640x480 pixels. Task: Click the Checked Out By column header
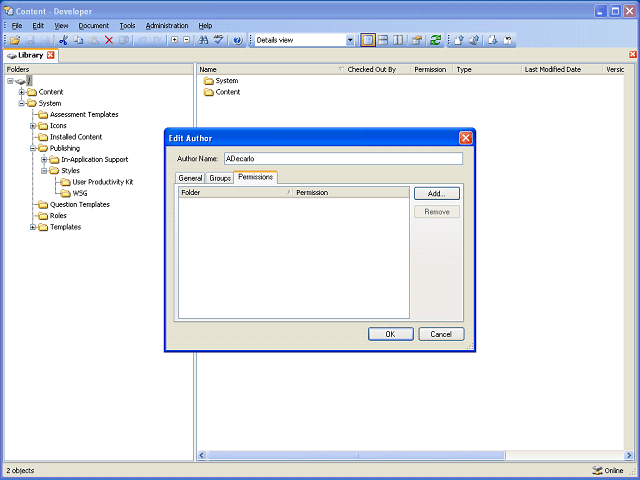tap(378, 69)
